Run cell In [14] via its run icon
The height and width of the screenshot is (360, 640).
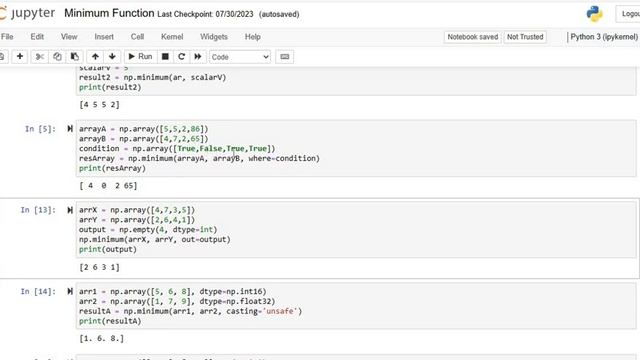[70, 291]
